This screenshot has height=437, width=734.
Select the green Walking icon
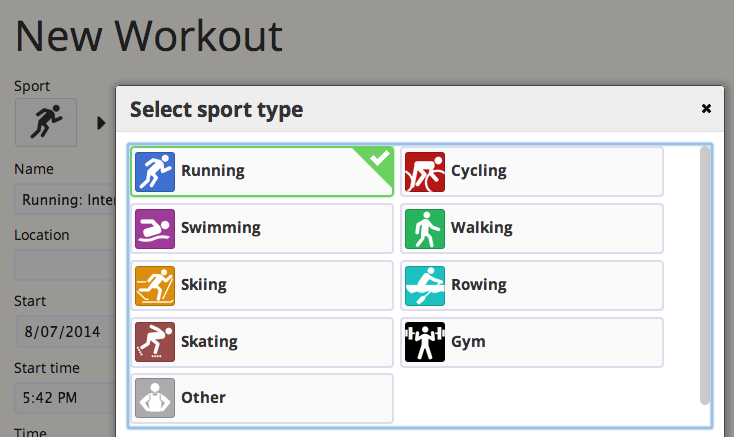click(x=425, y=229)
